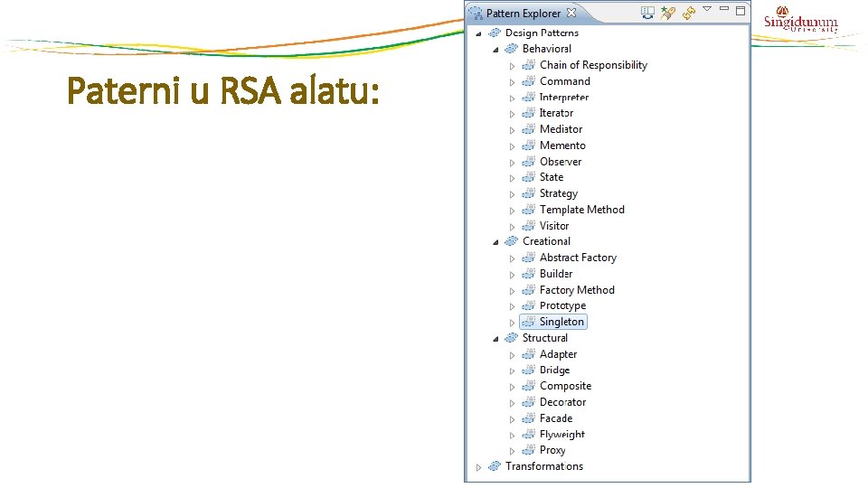Open the Pattern Explorer view menu arrow
The image size is (868, 488).
coord(707,9)
